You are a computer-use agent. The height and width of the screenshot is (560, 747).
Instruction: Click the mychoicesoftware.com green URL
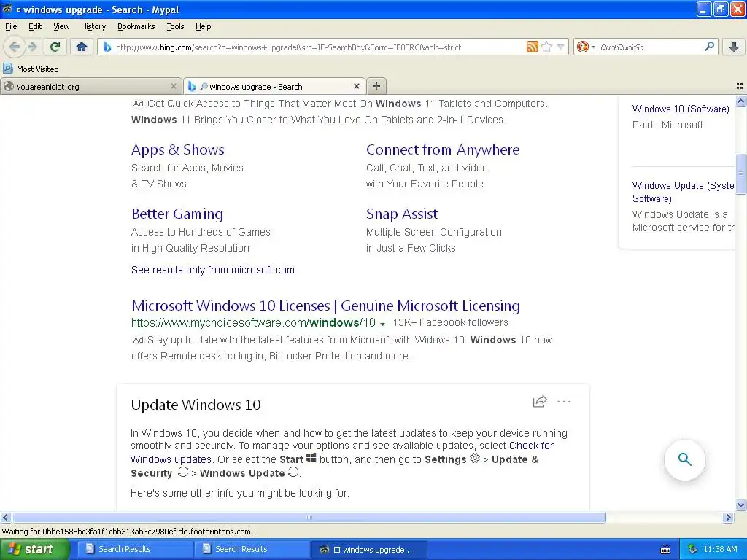click(x=253, y=322)
